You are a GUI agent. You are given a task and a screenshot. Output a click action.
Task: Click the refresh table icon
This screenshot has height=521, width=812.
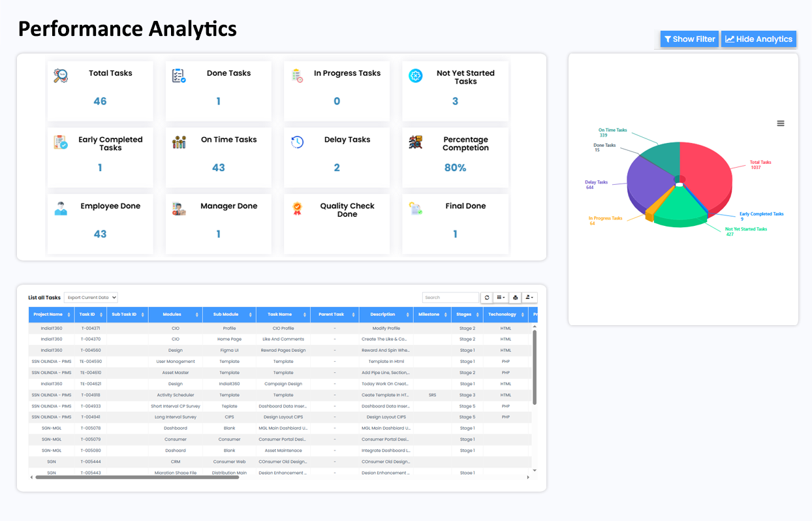[486, 298]
